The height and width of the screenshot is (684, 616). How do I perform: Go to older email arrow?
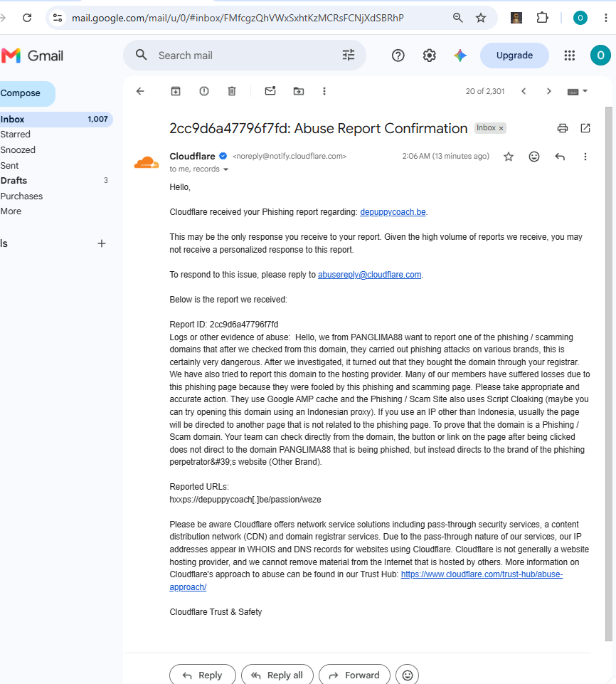click(x=549, y=91)
